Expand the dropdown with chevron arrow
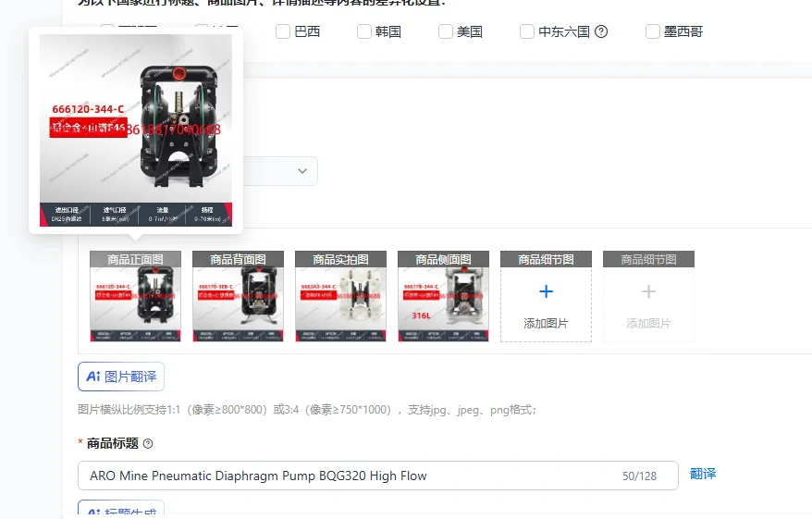This screenshot has height=519, width=812. pyautogui.click(x=302, y=171)
